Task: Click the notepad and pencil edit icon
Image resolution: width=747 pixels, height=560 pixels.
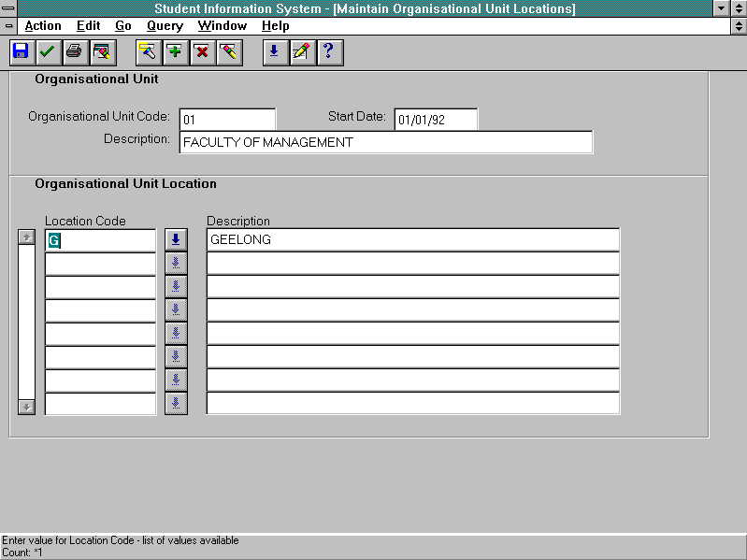Action: pos(301,52)
